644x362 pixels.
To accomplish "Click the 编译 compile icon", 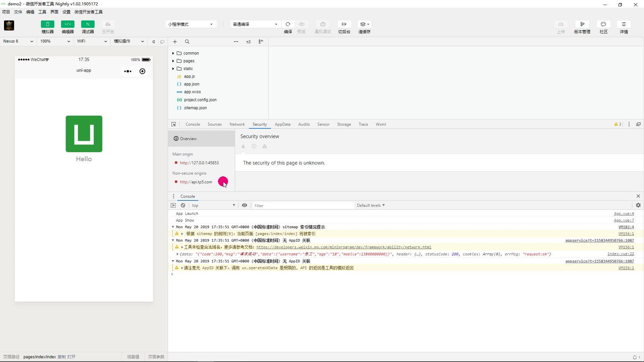I will (288, 24).
